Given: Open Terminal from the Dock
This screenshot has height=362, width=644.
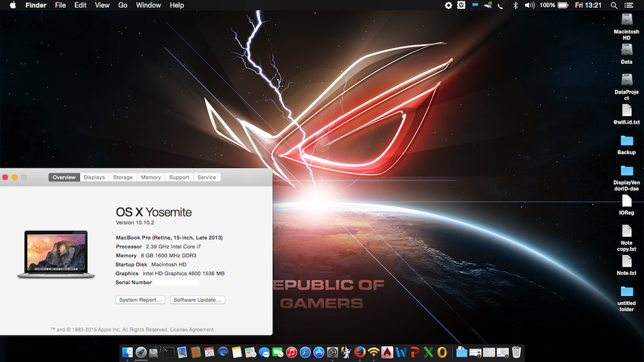Looking at the screenshot, I should pos(168,352).
